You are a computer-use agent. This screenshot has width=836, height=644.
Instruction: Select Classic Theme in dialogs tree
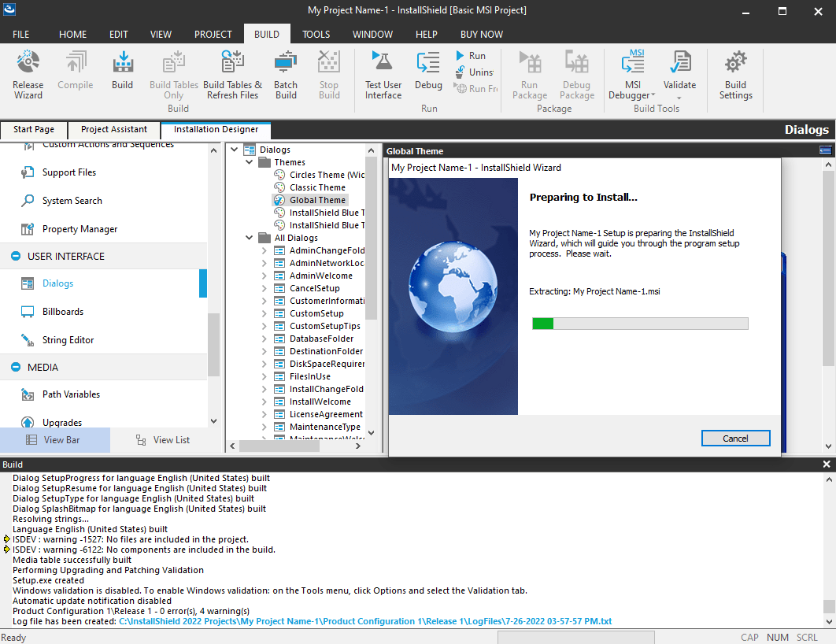point(317,187)
